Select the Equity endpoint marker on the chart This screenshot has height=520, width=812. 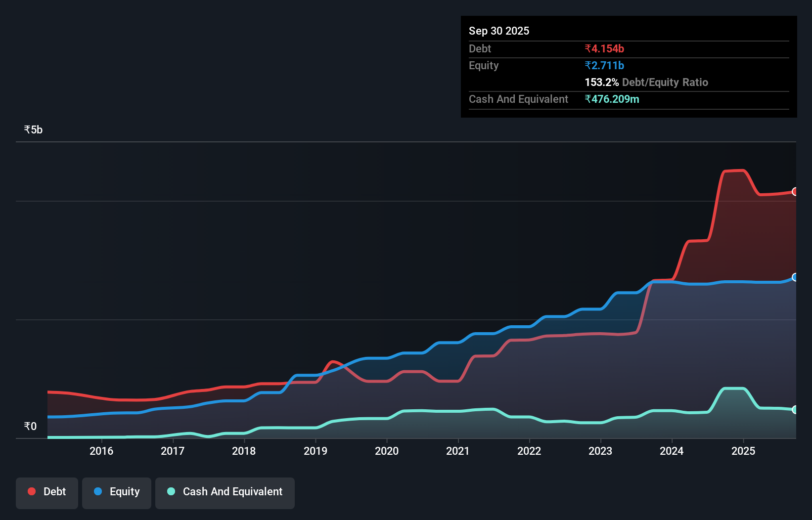tap(795, 277)
